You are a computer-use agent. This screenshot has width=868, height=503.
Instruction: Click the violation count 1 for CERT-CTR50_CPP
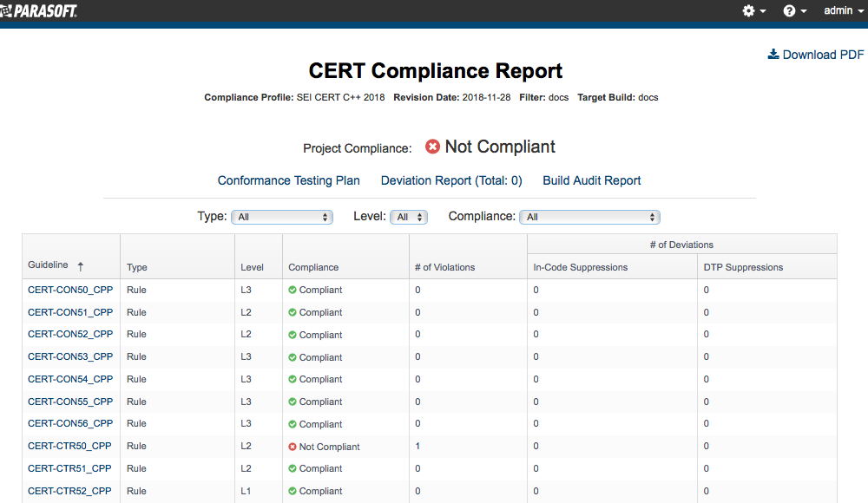[x=418, y=446]
